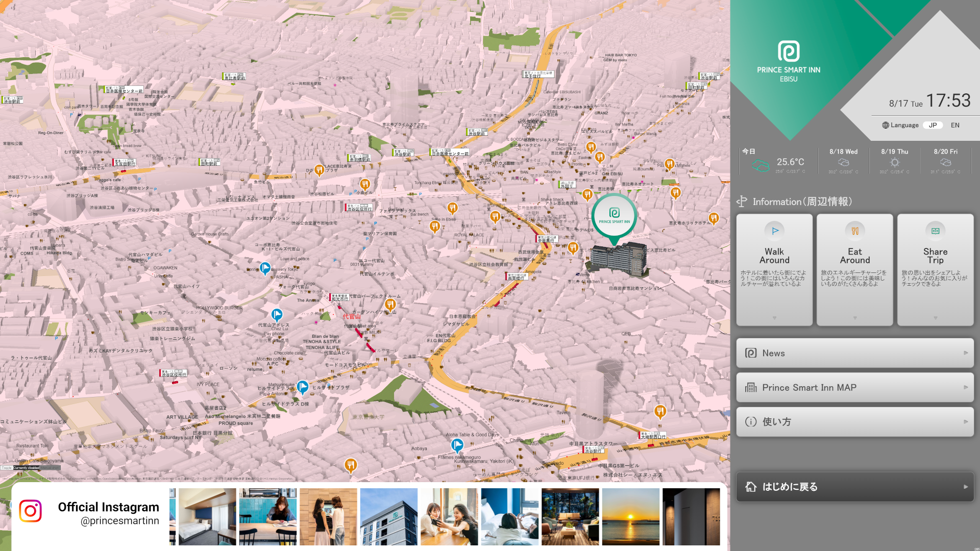Screen dimensions: 980x551
Task: Open the sunset Instagram photo
Action: (630, 517)
